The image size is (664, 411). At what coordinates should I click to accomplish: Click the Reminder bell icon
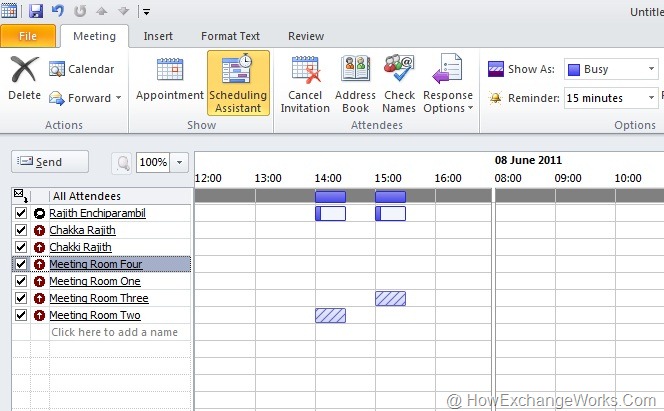tap(495, 98)
